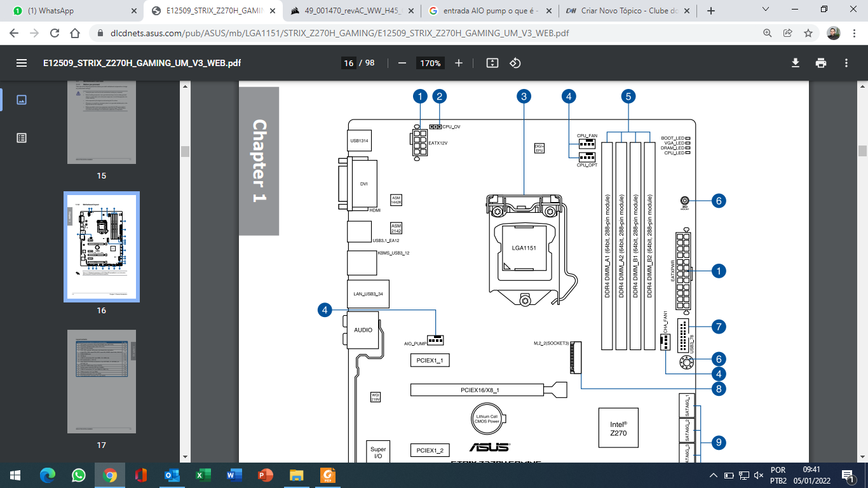Click the Super I/O chip label
The width and height of the screenshot is (868, 488).
378,453
